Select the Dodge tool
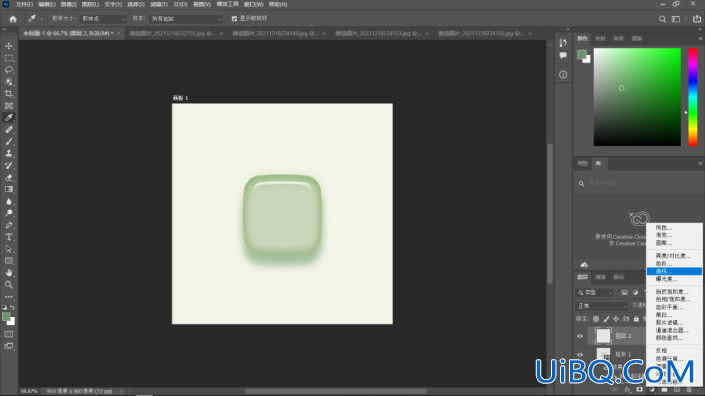Image resolution: width=705 pixels, height=396 pixels. click(x=9, y=213)
